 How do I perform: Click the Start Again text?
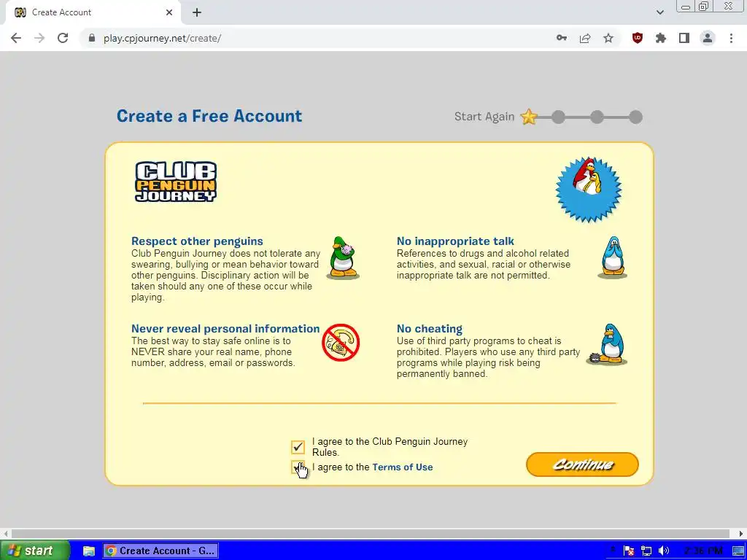[484, 117]
